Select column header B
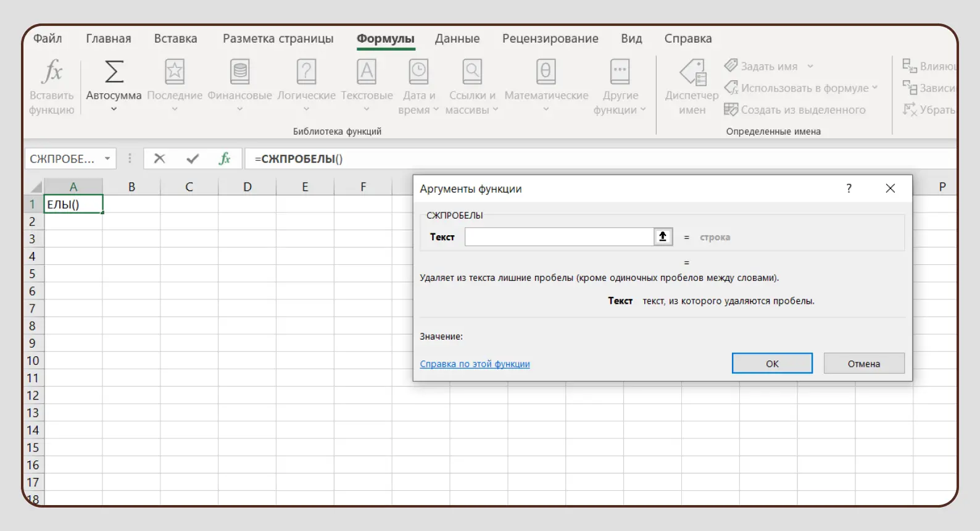Screen dimensions: 980x531 click(131, 186)
